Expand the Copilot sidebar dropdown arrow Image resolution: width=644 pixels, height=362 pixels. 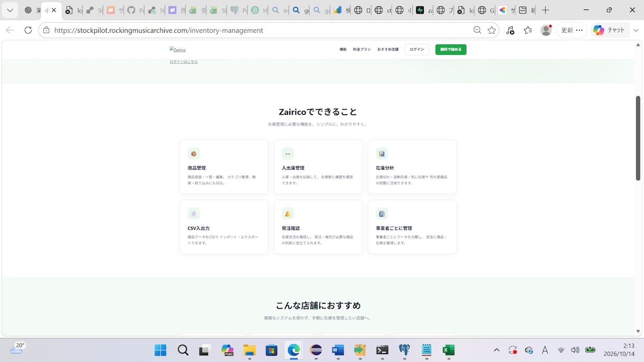pyautogui.click(x=636, y=30)
